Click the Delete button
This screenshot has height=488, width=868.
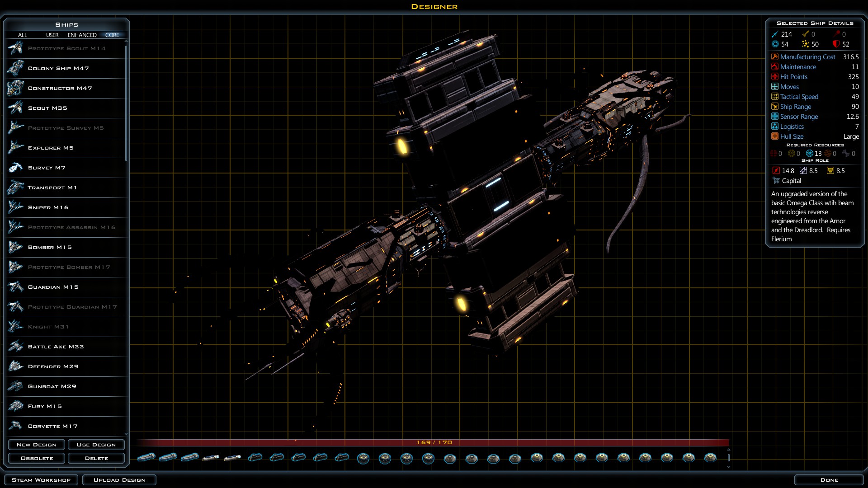pos(96,458)
